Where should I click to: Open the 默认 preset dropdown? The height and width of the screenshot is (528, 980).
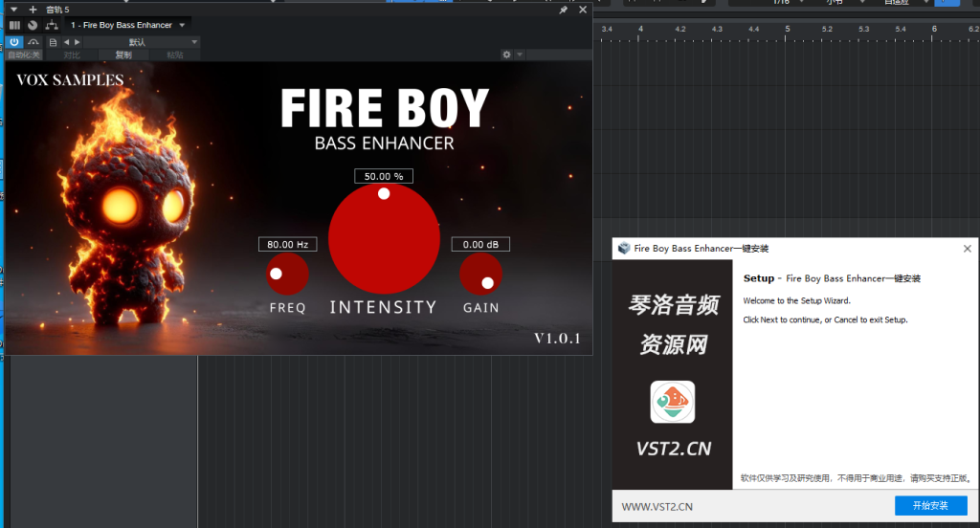[x=142, y=42]
